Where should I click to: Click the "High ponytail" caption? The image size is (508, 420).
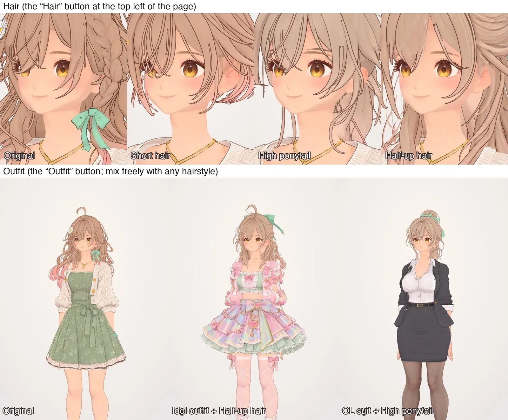[x=284, y=156]
